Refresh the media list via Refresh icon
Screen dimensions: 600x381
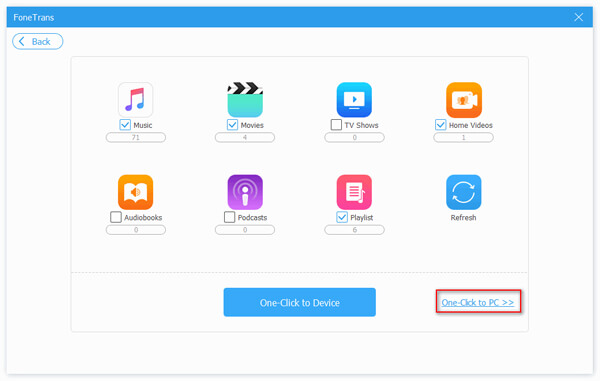464,192
